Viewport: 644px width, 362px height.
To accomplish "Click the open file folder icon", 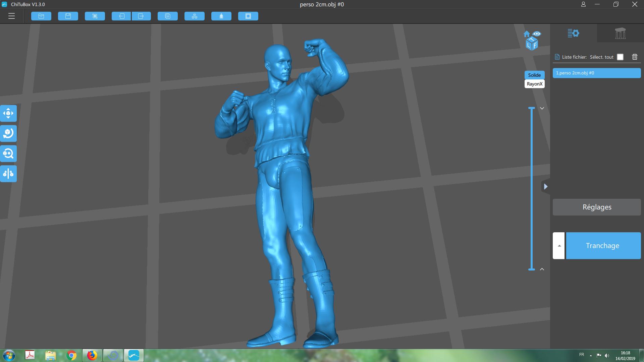I will pos(41,16).
